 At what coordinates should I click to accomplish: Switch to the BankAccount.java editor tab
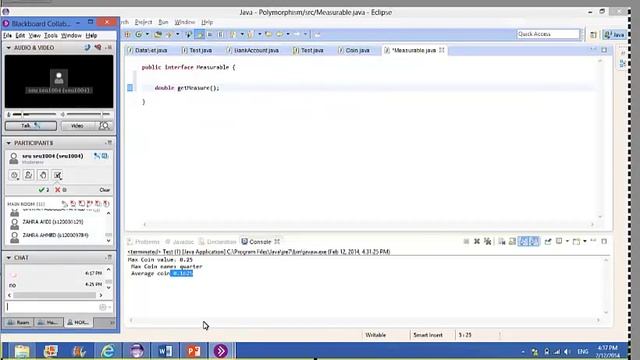pos(253,50)
